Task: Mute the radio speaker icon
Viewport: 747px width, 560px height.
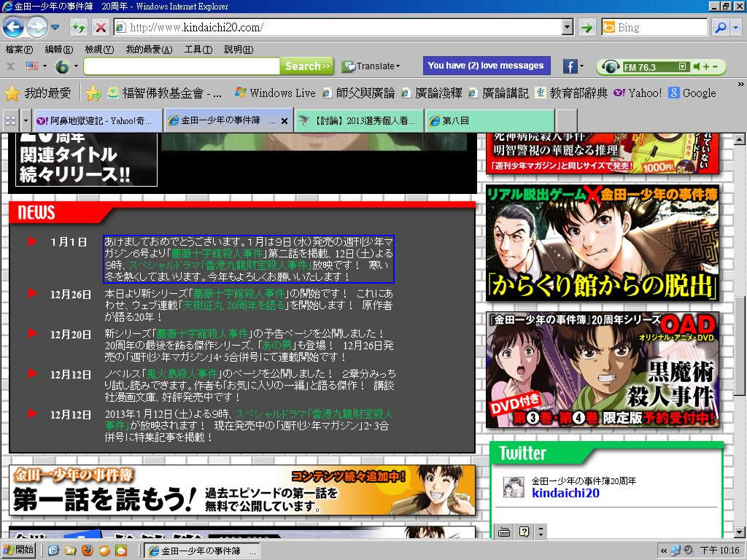Action: (x=697, y=66)
